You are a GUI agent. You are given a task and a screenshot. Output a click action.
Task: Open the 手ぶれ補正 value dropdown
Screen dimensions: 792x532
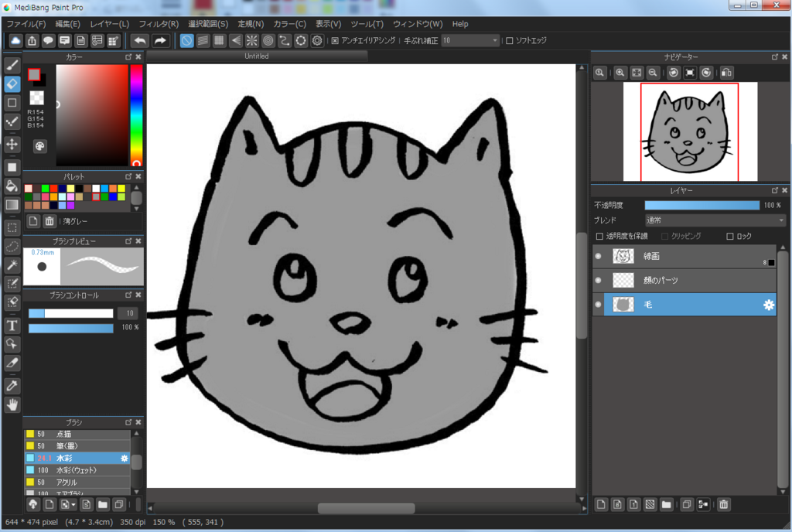470,40
